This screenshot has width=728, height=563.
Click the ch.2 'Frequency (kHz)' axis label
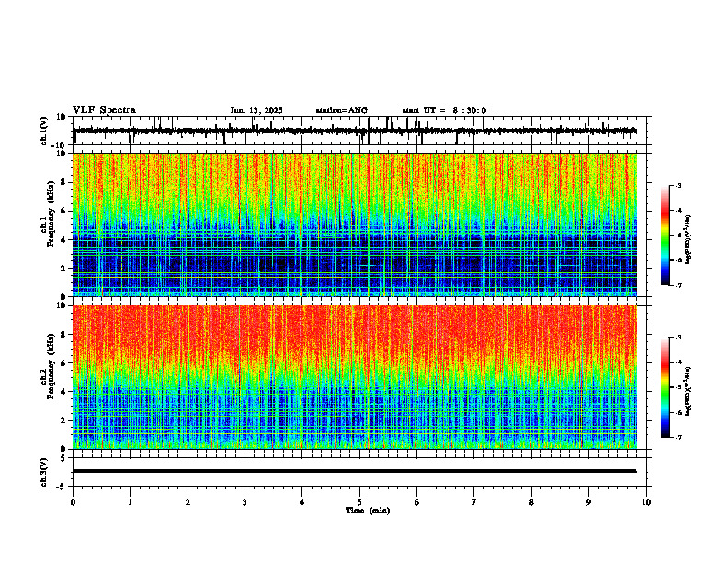pos(51,366)
